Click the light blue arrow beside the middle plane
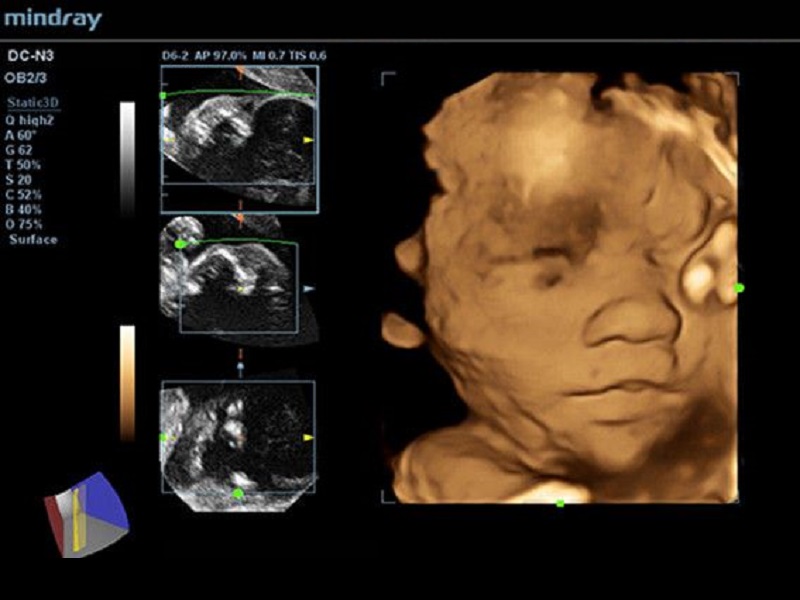This screenshot has height=600, width=800. point(309,288)
